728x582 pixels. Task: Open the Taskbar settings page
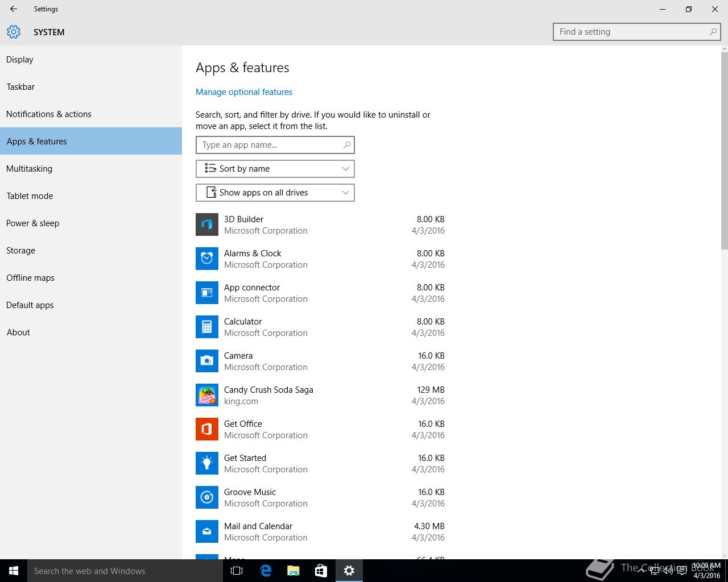(x=91, y=87)
